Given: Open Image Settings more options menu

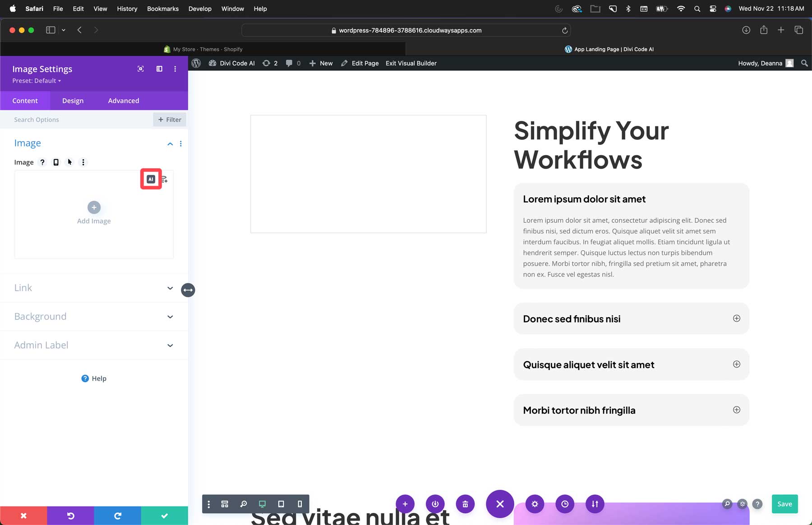Looking at the screenshot, I should pos(175,69).
